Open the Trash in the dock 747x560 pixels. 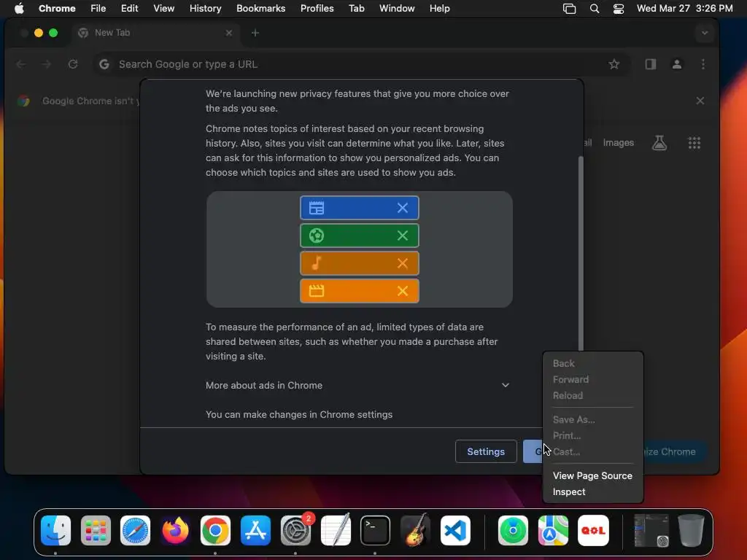pos(691,531)
